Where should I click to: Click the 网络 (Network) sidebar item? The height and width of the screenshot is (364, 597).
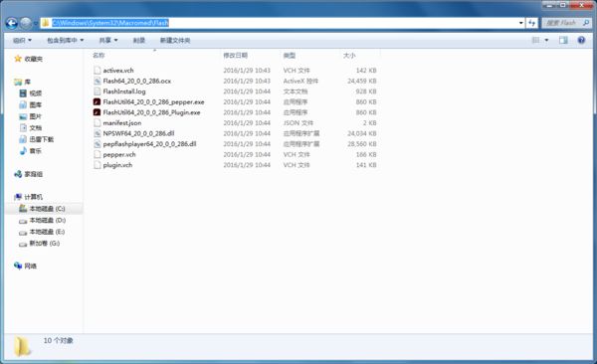[25, 267]
